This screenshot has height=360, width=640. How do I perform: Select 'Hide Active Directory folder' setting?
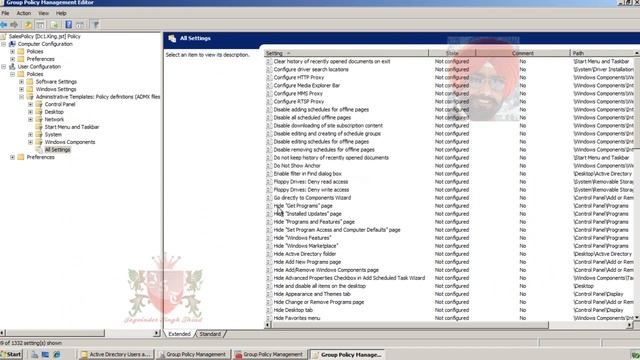[304, 254]
